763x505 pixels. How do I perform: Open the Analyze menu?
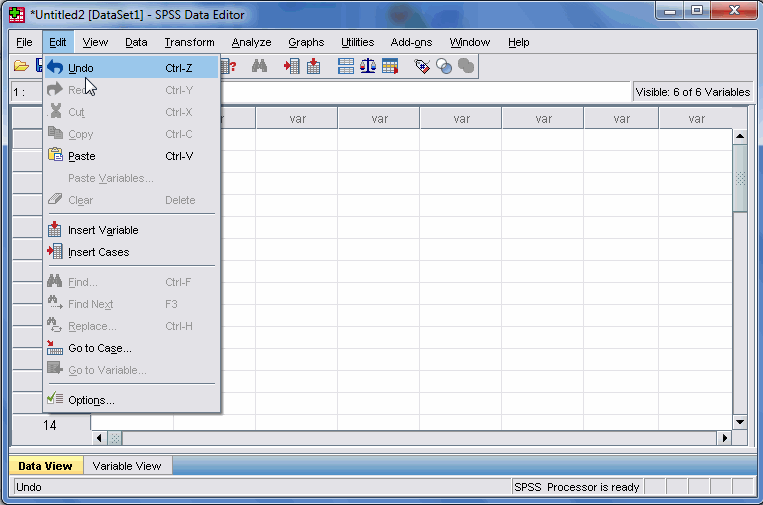click(252, 42)
